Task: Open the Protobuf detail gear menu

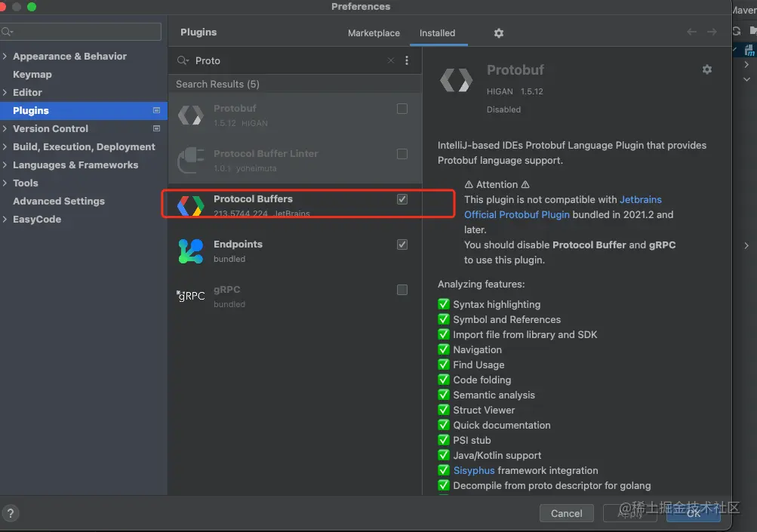Action: click(706, 69)
